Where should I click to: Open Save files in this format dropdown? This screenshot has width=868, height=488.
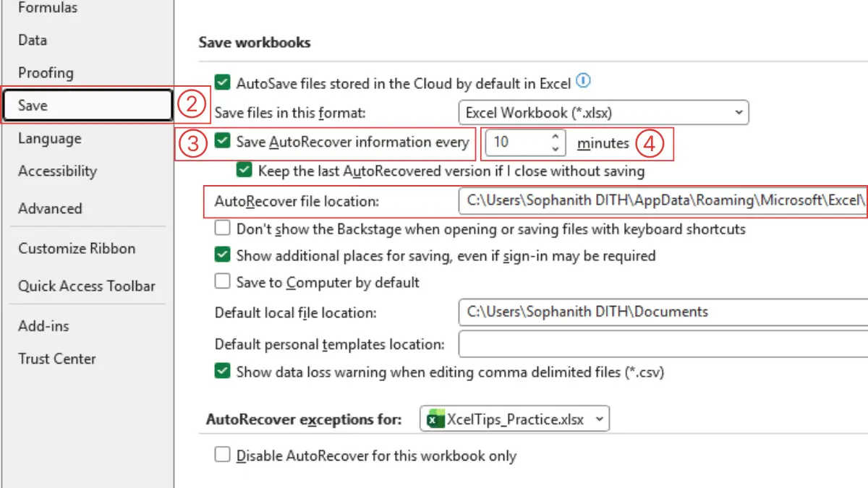click(x=603, y=112)
